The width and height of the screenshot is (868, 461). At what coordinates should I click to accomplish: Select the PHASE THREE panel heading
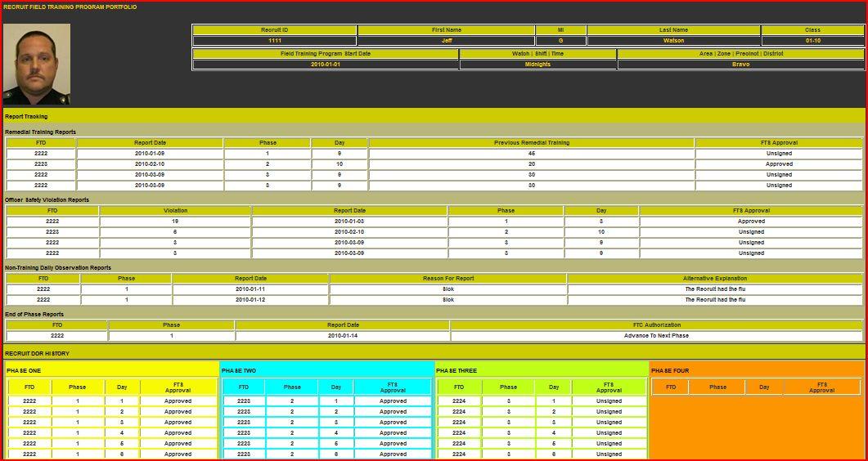point(456,370)
